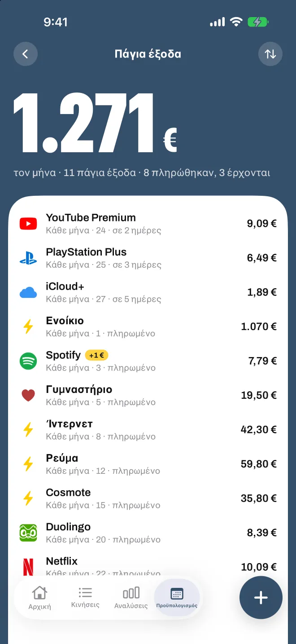Open the sort order arrows button

click(x=270, y=54)
